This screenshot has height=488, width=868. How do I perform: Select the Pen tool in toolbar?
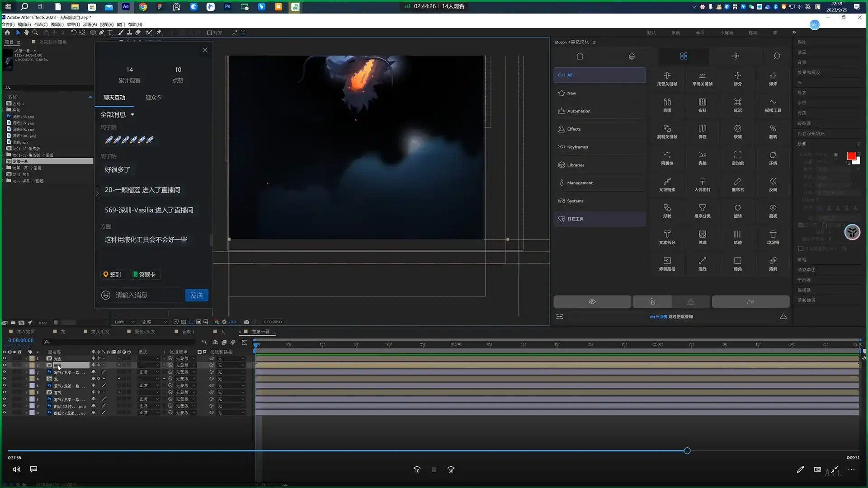click(x=102, y=33)
